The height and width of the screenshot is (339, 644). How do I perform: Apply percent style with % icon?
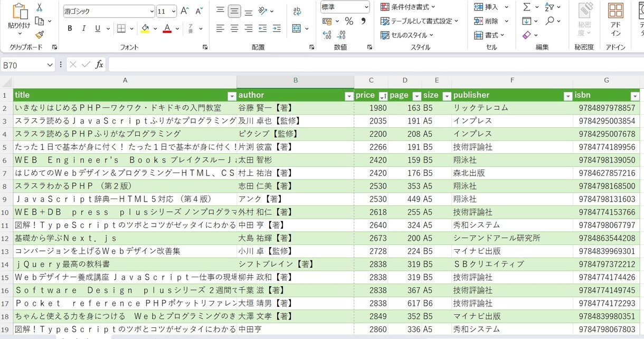(349, 21)
